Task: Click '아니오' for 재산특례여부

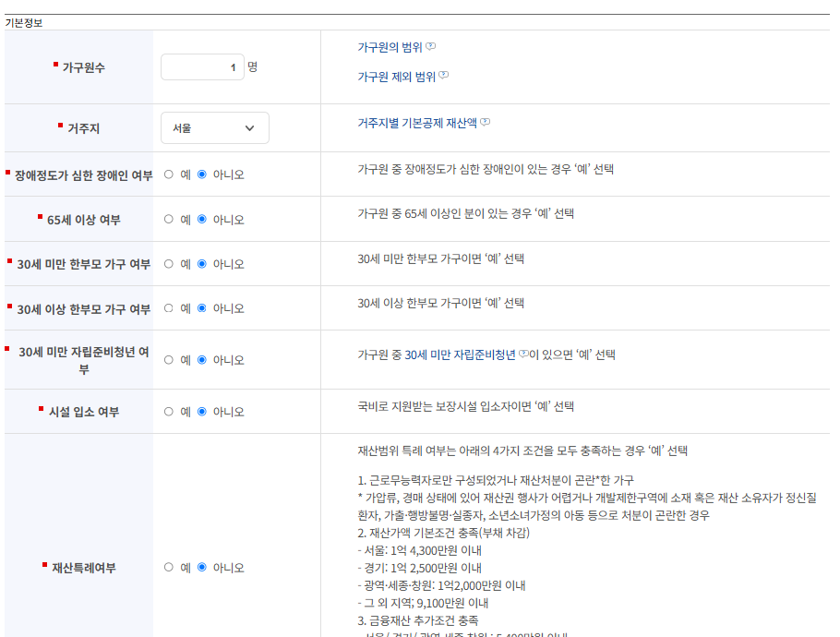Action: (201, 567)
